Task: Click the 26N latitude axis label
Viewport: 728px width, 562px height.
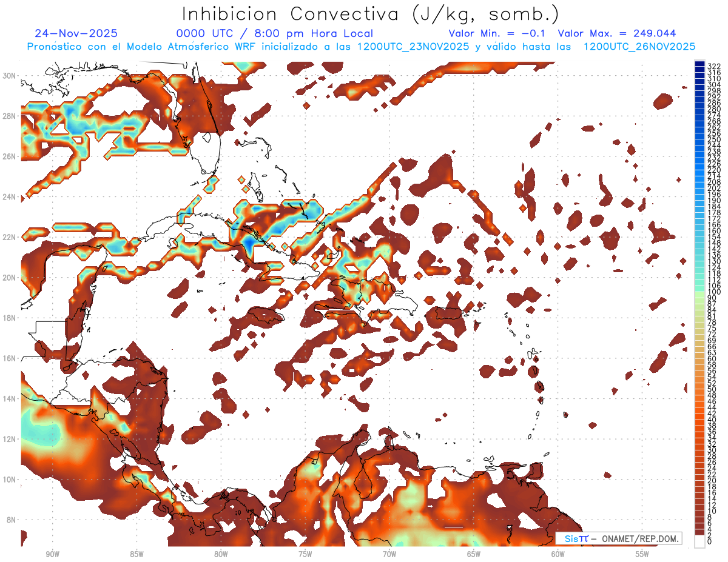Action: [9, 156]
